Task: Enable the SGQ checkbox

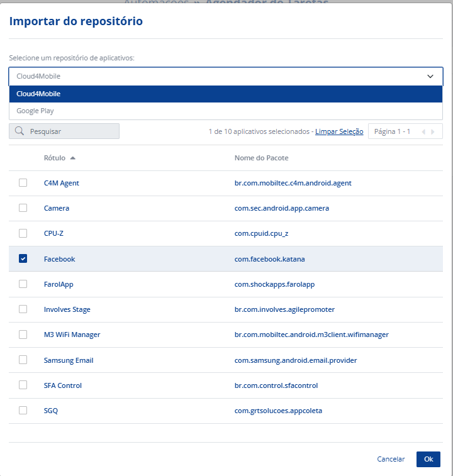Action: [23, 410]
